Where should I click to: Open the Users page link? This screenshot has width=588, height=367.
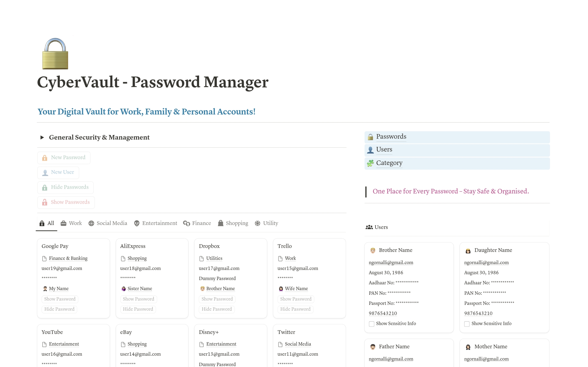(x=384, y=149)
